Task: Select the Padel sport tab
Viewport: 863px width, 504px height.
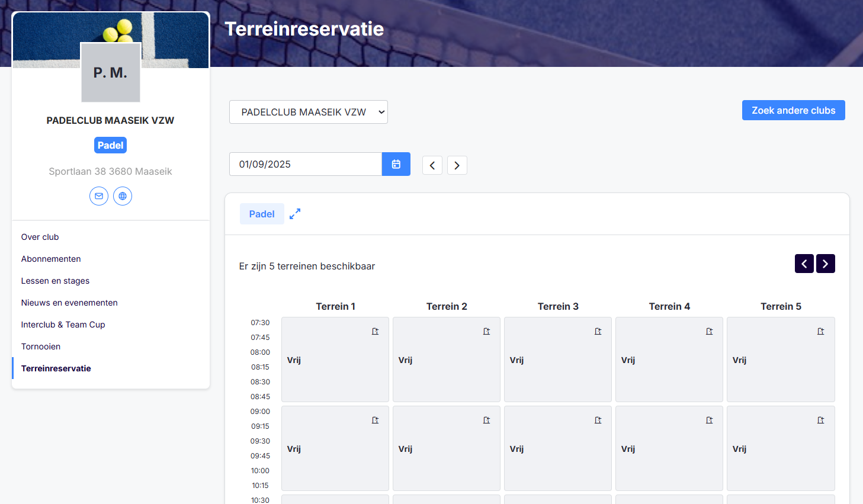Action: [x=262, y=214]
